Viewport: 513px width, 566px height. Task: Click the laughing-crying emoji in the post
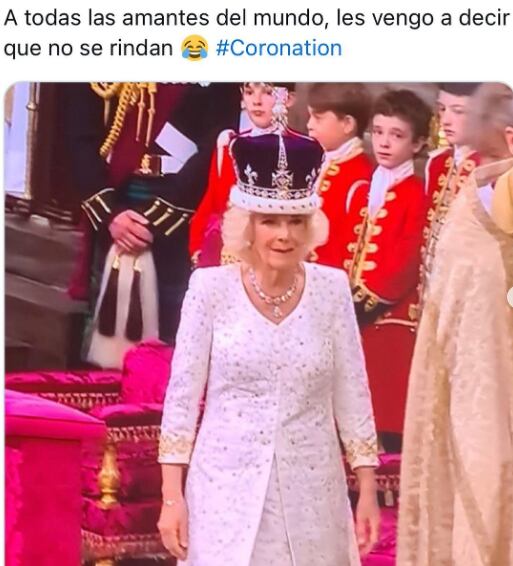point(195,48)
